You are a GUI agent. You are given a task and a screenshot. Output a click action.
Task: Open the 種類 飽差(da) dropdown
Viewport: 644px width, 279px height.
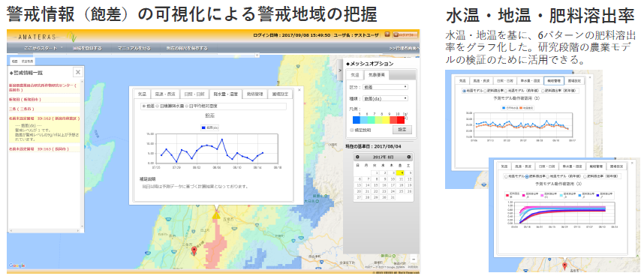(385, 98)
